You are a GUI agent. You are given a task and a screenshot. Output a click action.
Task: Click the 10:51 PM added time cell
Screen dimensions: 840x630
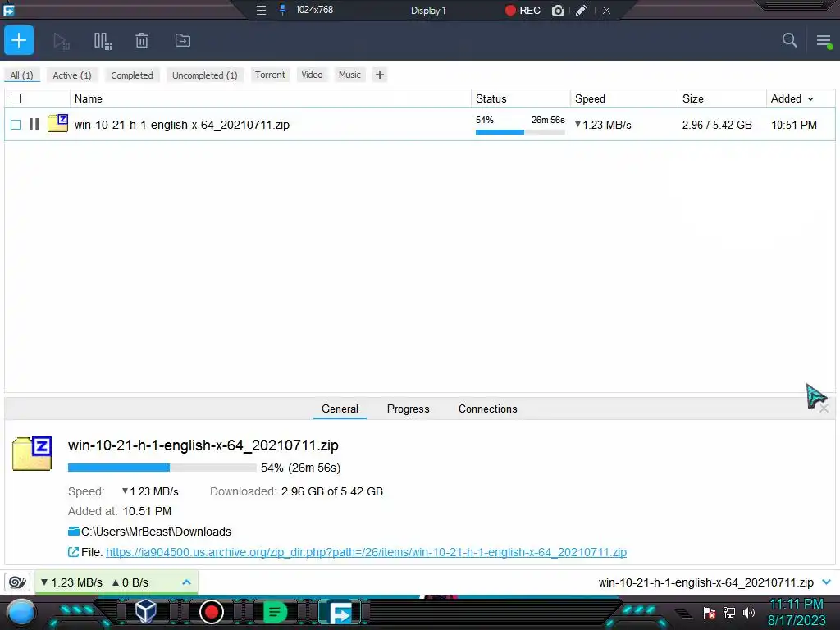[x=794, y=125]
